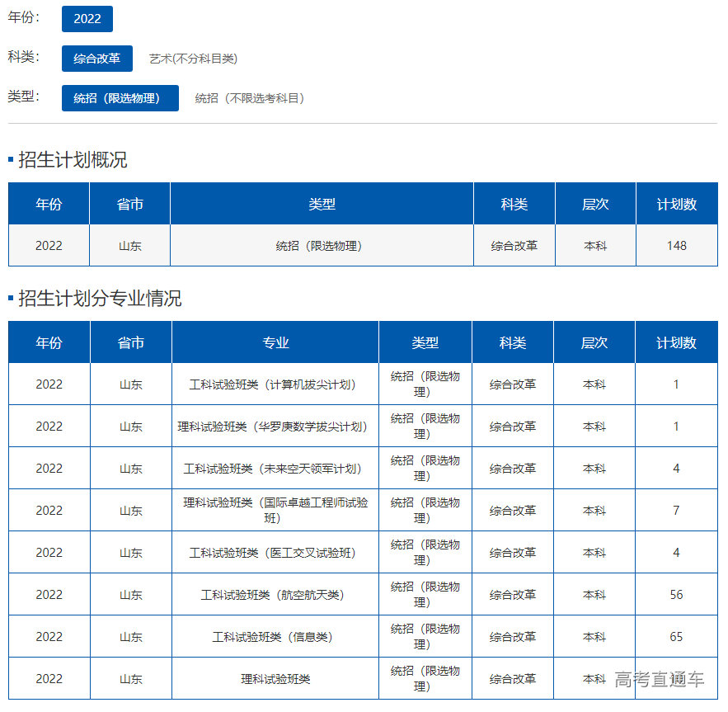Click the overview plan count 148
This screenshot has height=712, width=728.
(676, 246)
